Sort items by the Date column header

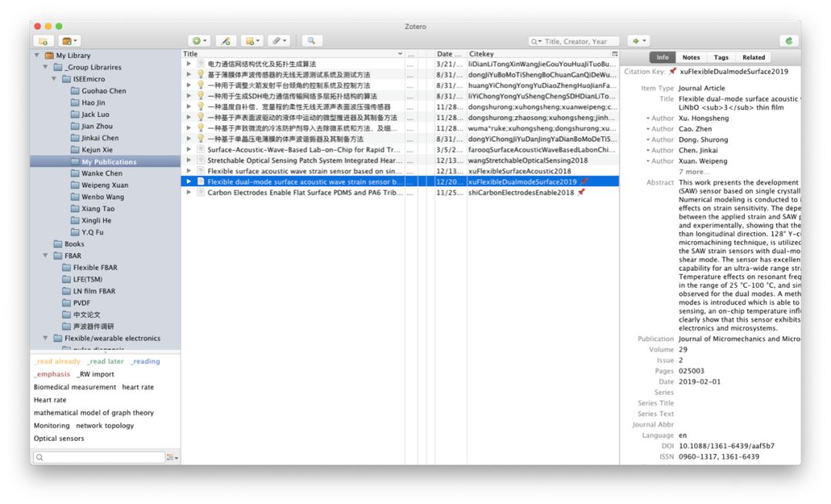[450, 54]
